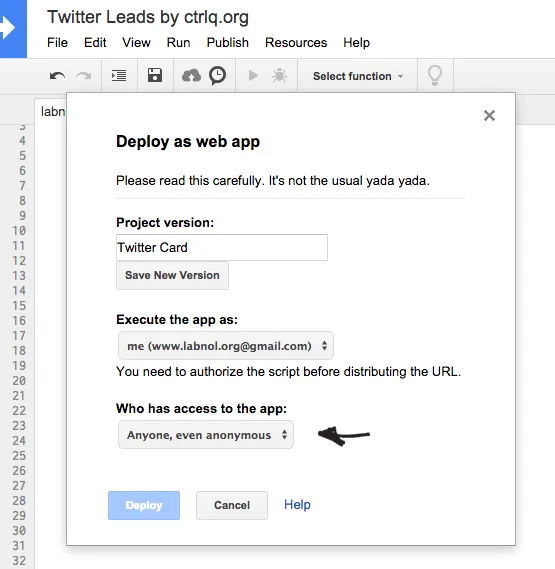Click line number 7 in gutter

tap(23, 186)
